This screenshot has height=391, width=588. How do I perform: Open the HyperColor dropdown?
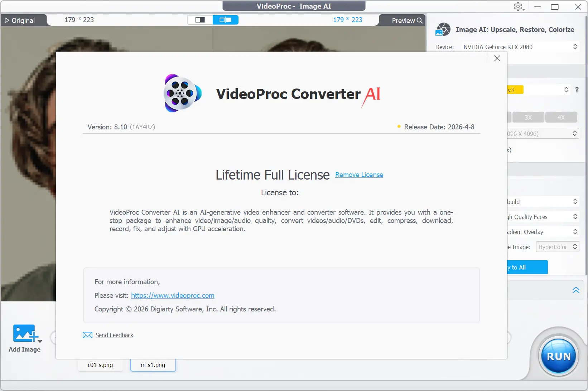pos(558,247)
